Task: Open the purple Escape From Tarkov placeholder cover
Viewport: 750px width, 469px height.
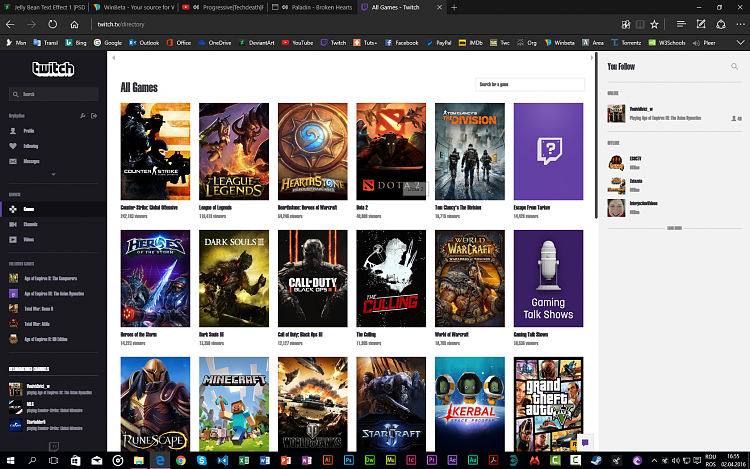Action: [548, 152]
